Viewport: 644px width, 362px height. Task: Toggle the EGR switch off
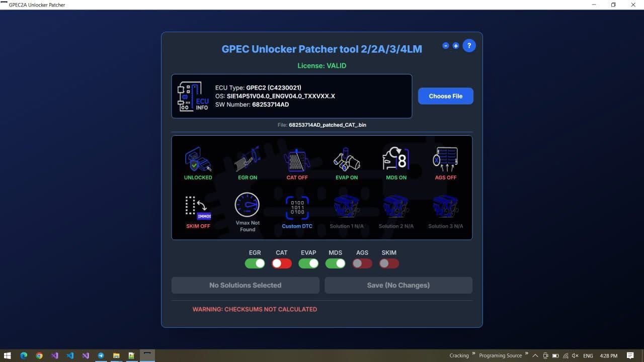255,263
